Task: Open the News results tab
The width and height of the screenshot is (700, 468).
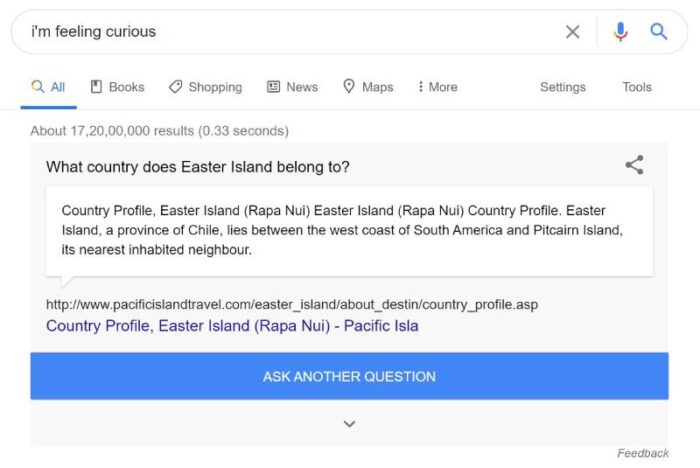Action: pyautogui.click(x=292, y=87)
